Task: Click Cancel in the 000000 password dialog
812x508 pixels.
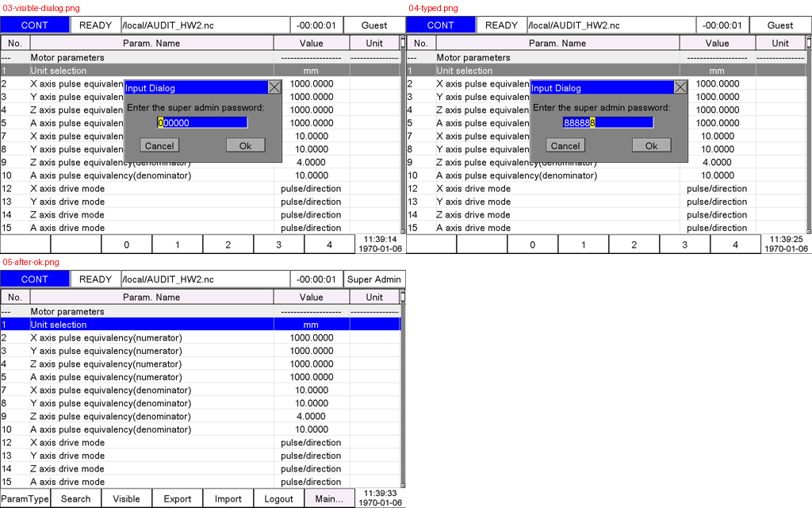Action: (159, 146)
